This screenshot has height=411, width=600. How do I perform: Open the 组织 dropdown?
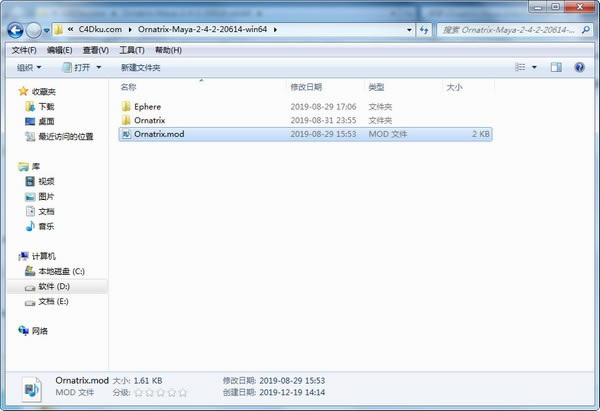(29, 68)
